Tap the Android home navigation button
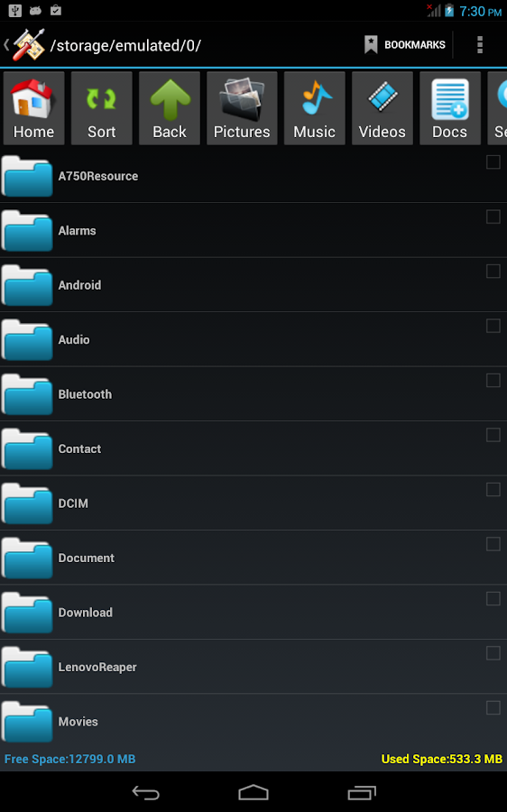This screenshot has width=507, height=812. 253,792
